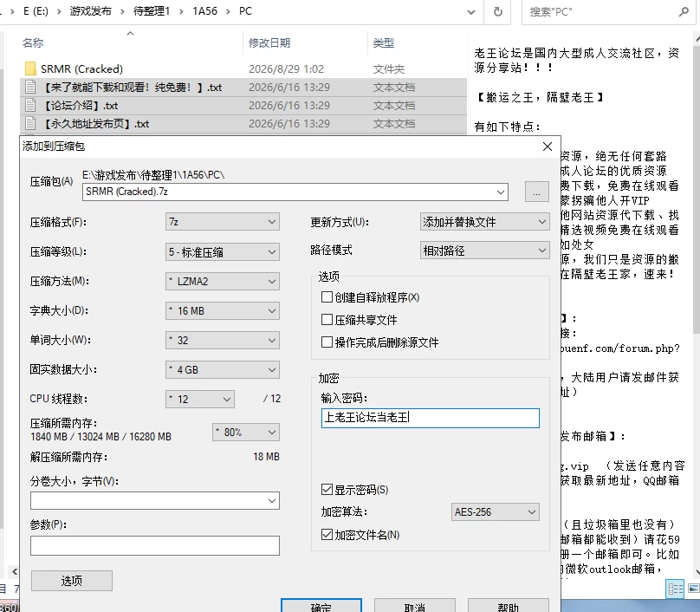Open the 更新方式 dropdown
This screenshot has height=612, width=700.
pos(485,222)
